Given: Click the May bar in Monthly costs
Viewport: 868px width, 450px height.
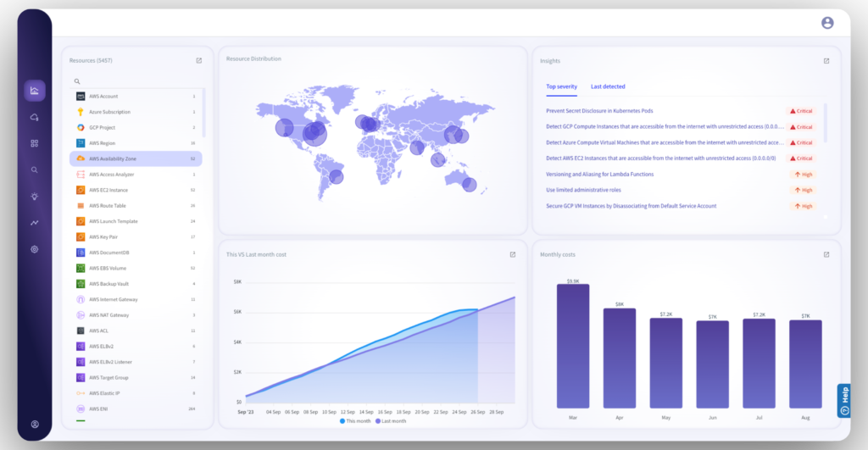Looking at the screenshot, I should point(666,363).
